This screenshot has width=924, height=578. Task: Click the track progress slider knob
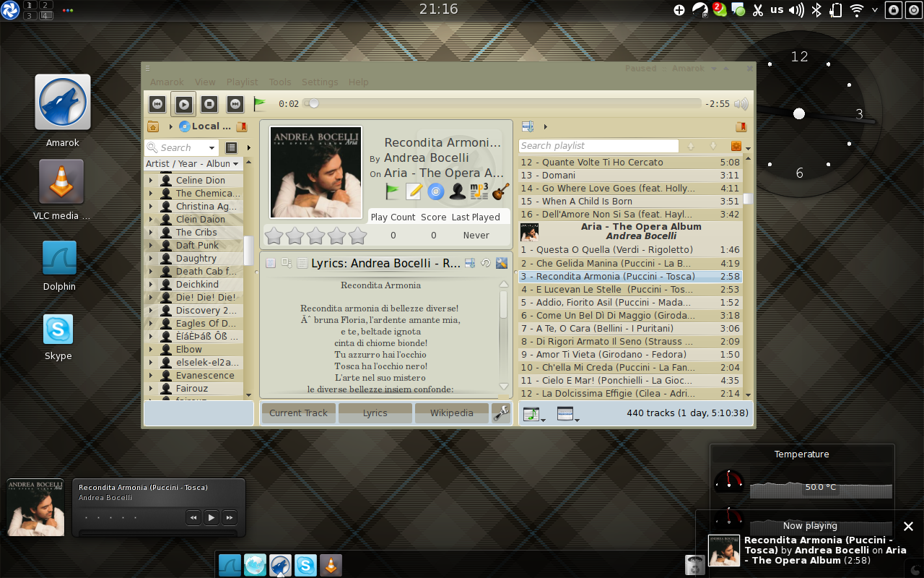pos(313,103)
